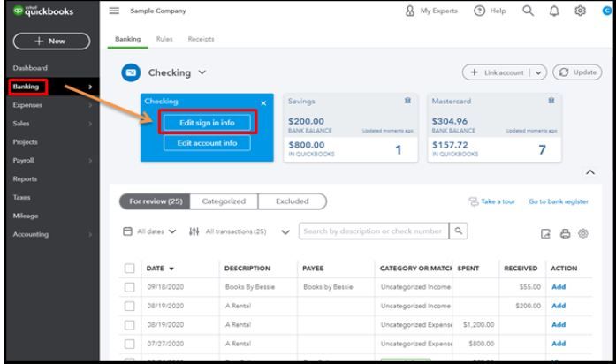Open the settings gear in top bar
This screenshot has height=364, width=616.
[x=580, y=11]
